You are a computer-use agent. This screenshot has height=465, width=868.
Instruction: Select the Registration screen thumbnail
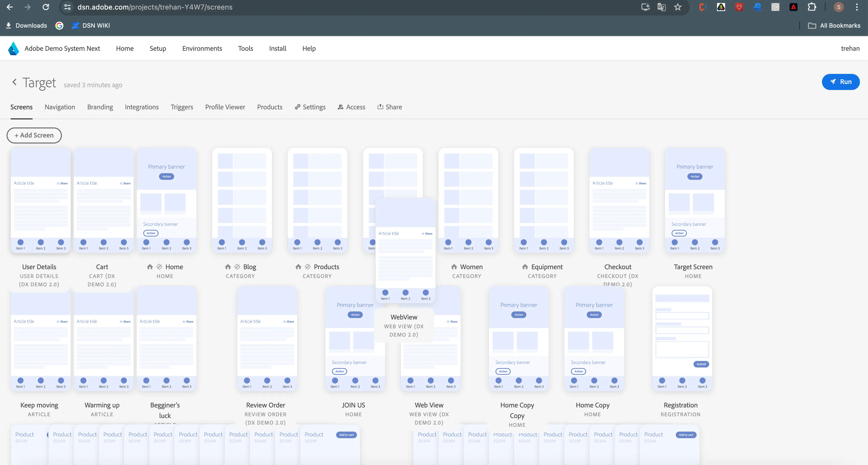[682, 339]
